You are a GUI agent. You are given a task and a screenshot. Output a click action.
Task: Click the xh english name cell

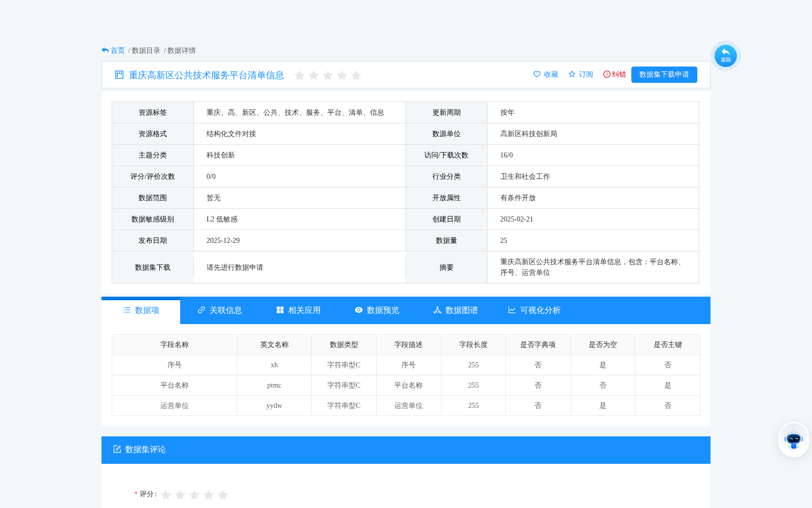(x=275, y=365)
